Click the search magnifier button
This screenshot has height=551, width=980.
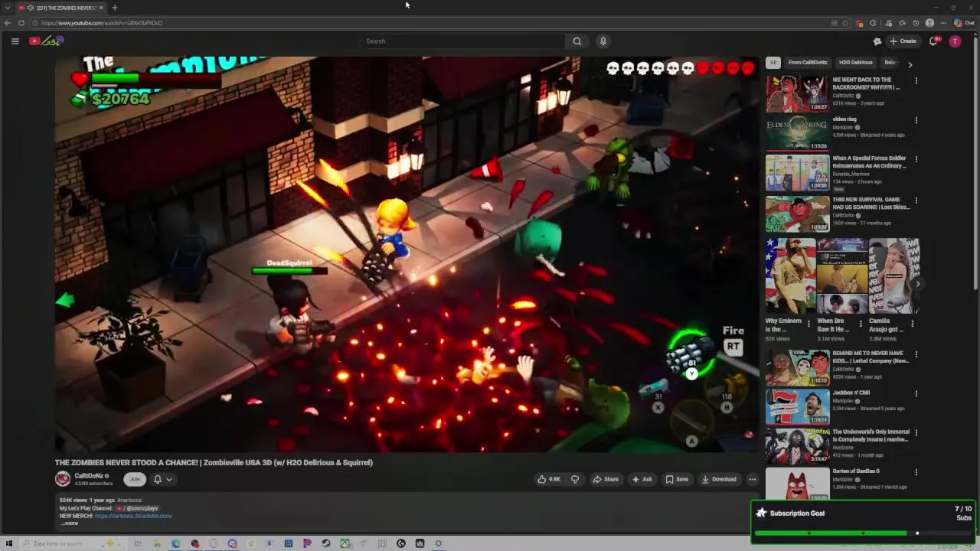577,41
